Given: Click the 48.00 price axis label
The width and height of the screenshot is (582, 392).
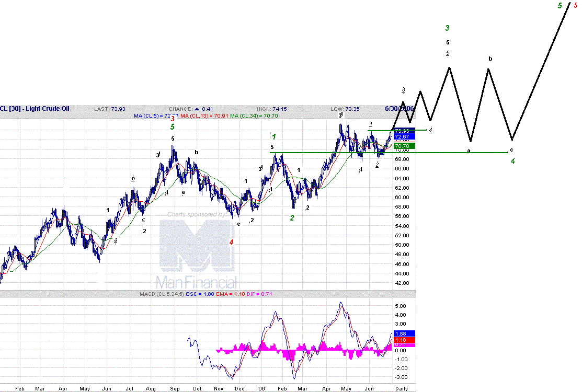Looking at the screenshot, I should (x=402, y=255).
